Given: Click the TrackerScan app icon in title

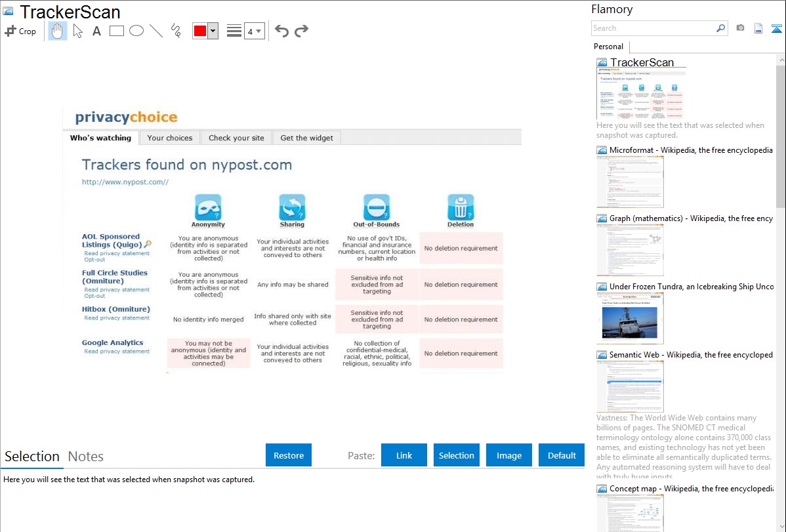Looking at the screenshot, I should (8, 12).
